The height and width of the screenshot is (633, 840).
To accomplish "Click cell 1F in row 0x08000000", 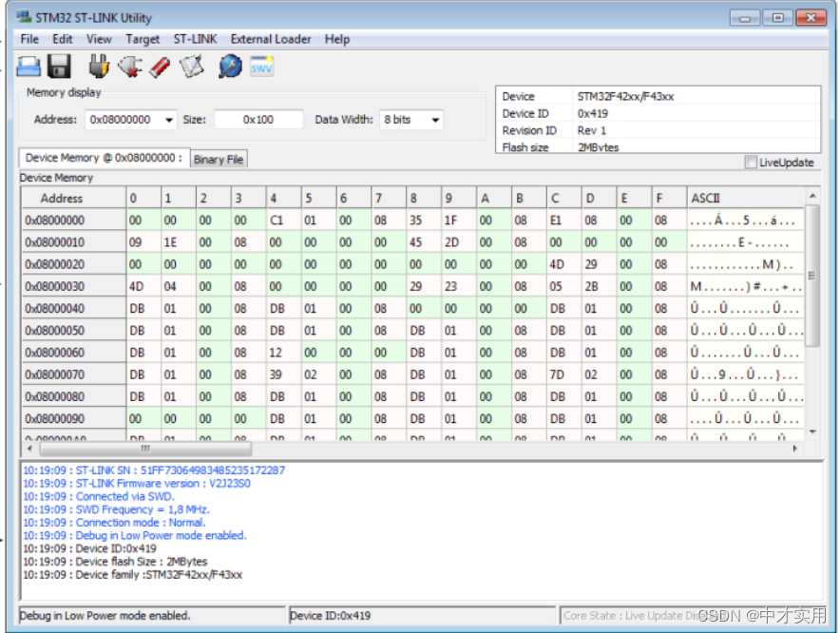I will pos(459,221).
